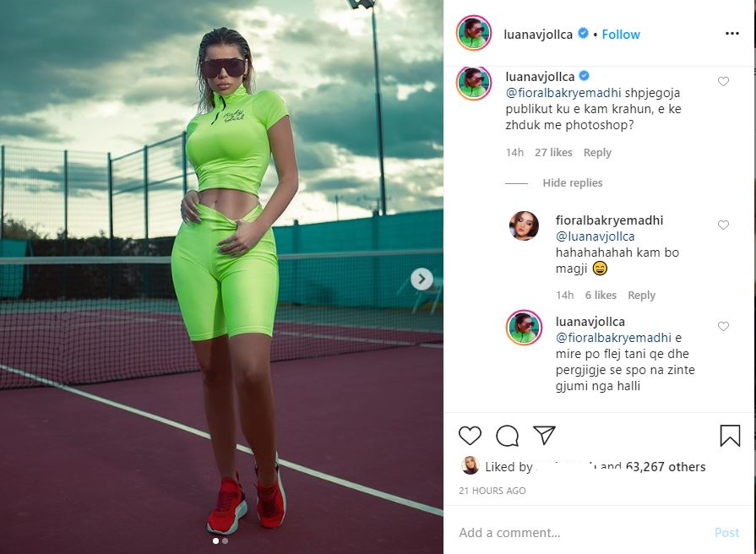The height and width of the screenshot is (554, 756).
Task: Open comments with the speech bubble icon
Action: point(507,436)
